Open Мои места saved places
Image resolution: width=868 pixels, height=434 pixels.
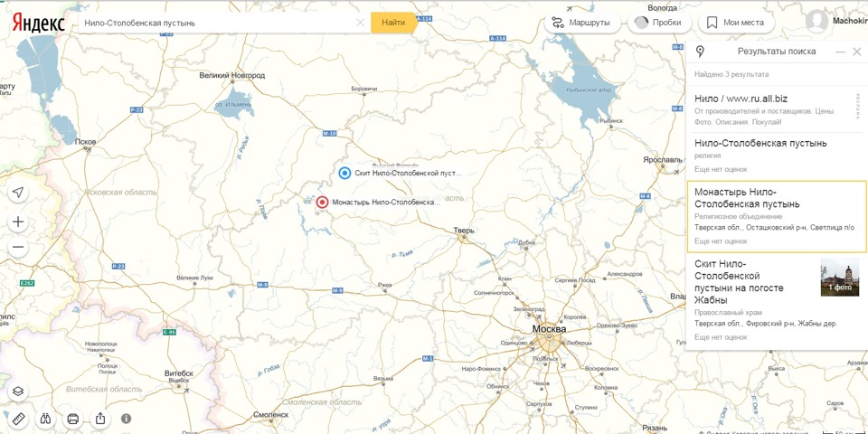pyautogui.click(x=736, y=23)
